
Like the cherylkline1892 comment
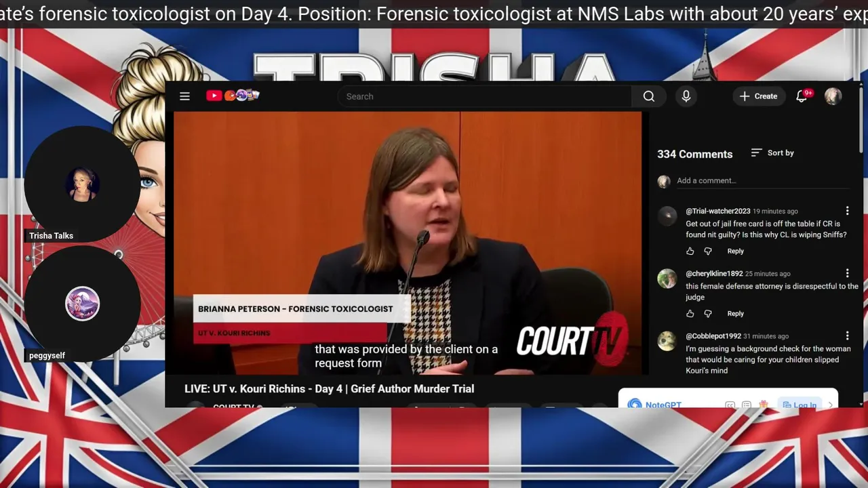click(690, 314)
